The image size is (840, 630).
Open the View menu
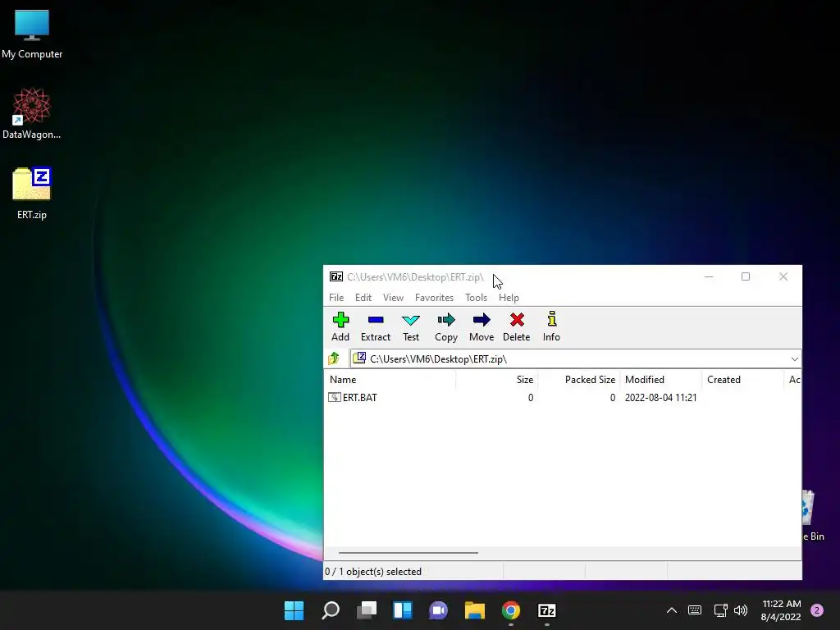coord(393,297)
